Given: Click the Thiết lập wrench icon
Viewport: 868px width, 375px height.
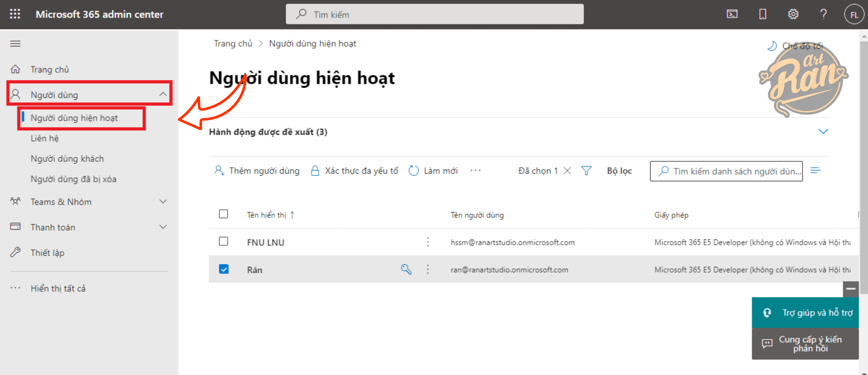Looking at the screenshot, I should point(15,252).
